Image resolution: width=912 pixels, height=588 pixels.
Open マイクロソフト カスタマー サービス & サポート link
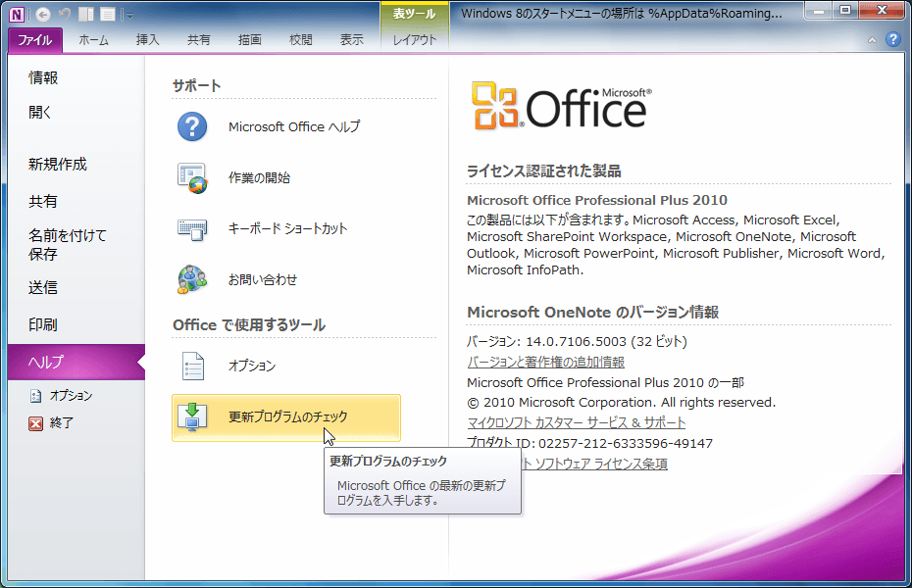tap(577, 423)
